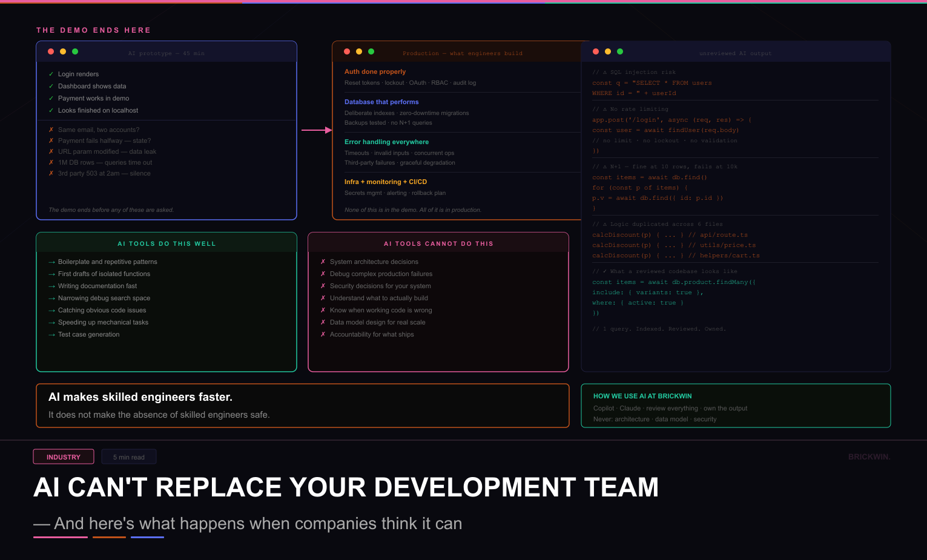Click X icon next to Data model design

(323, 322)
